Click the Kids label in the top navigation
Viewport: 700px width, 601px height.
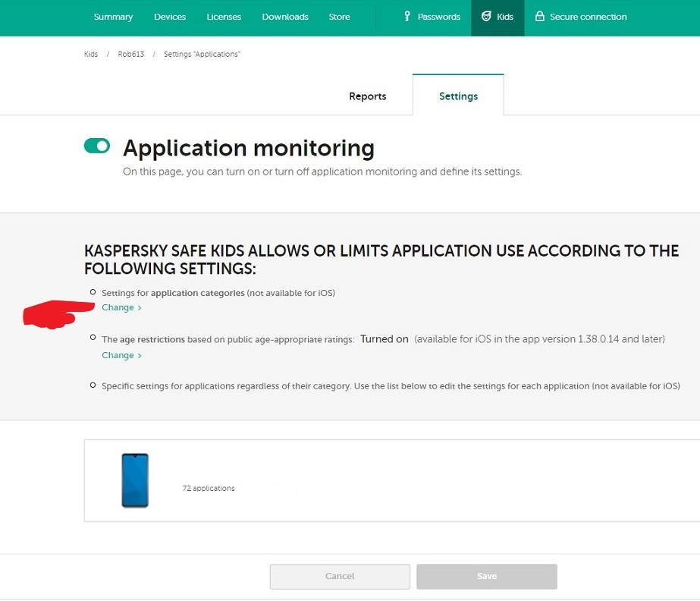(x=505, y=17)
